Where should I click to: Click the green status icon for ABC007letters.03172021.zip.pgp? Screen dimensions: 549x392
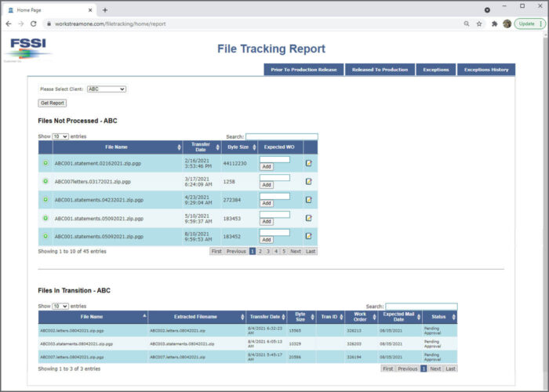click(45, 181)
